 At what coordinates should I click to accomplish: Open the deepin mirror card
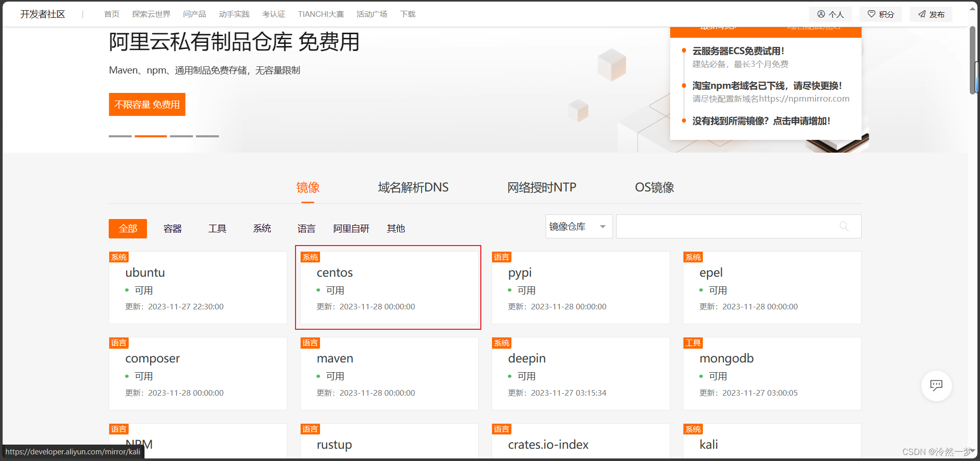point(581,373)
